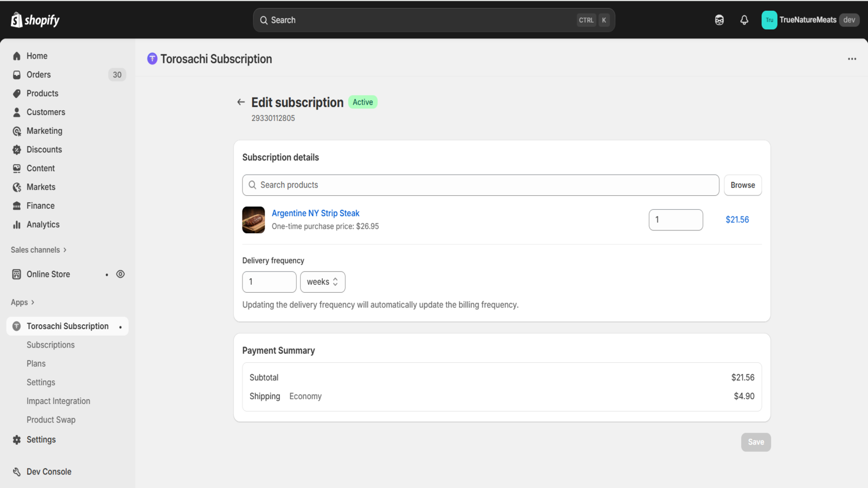
Task: Click the steak product thumbnail
Action: (x=253, y=220)
